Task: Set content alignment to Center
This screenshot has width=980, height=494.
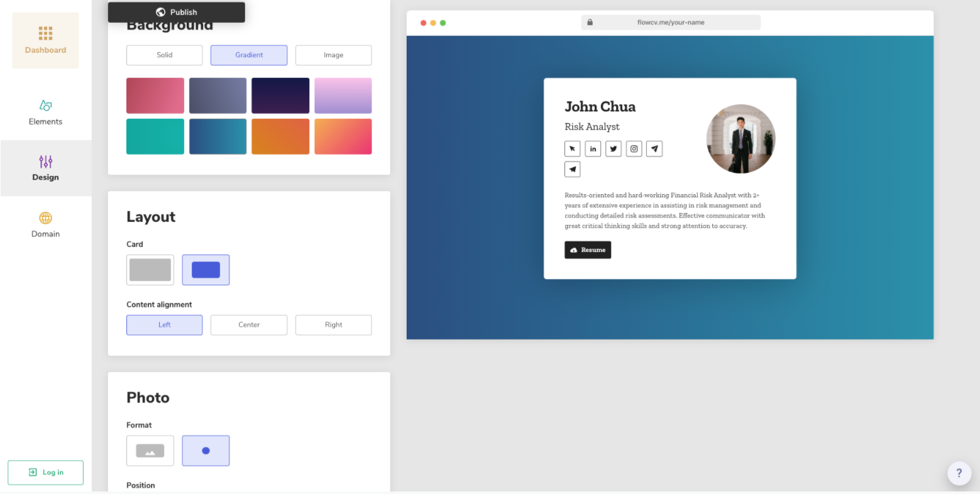Action: click(x=249, y=325)
